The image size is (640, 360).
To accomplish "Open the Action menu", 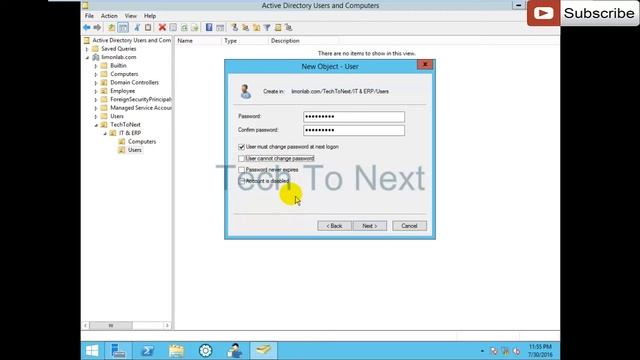I will 109,16.
